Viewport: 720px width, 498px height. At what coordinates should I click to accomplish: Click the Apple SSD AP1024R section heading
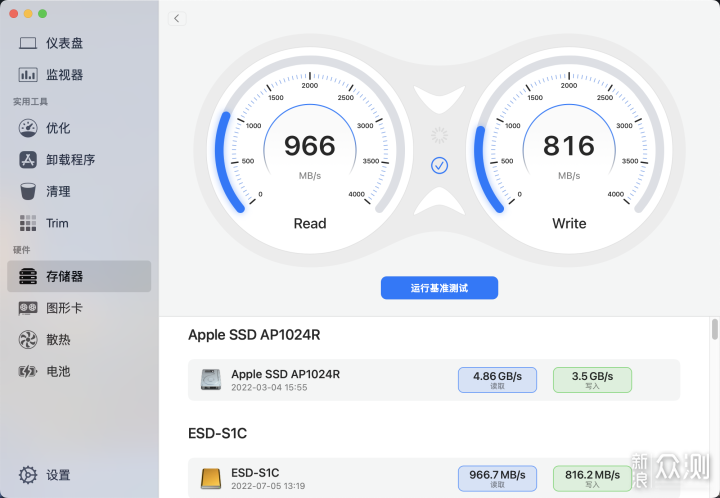click(x=254, y=335)
